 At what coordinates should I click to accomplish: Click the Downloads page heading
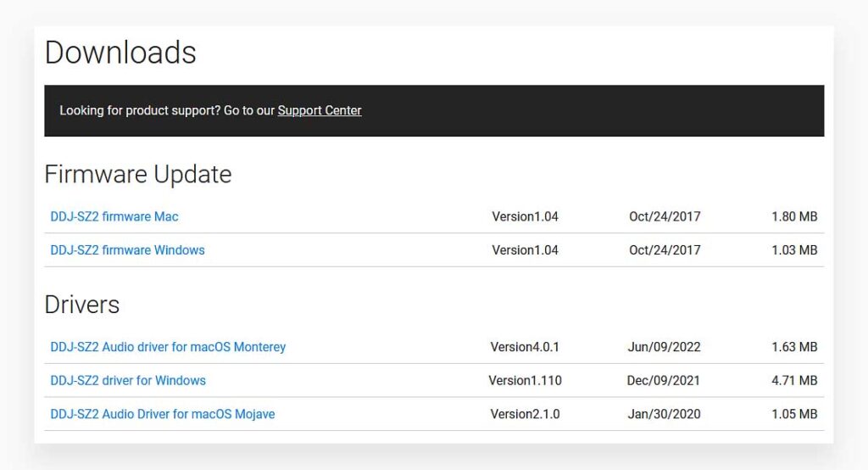coord(120,53)
